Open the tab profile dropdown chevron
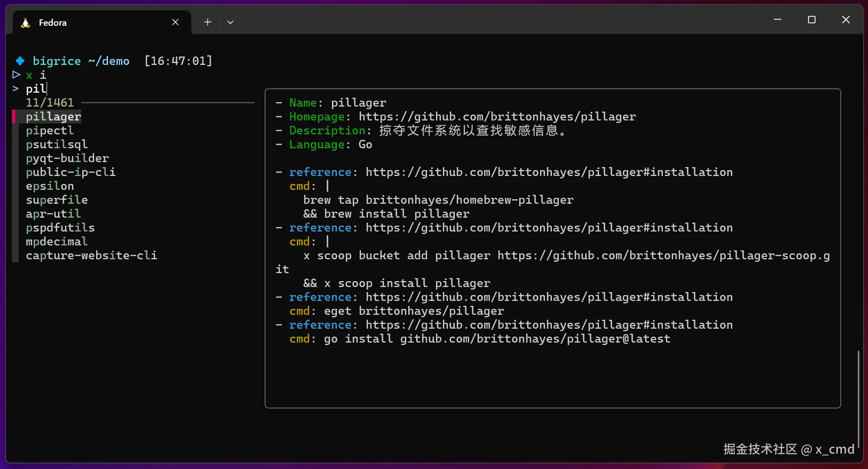 coord(230,22)
